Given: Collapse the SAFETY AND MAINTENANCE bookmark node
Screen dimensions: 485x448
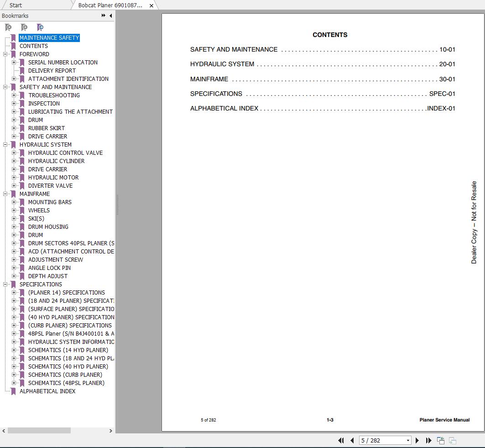Looking at the screenshot, I should click(x=5, y=87).
